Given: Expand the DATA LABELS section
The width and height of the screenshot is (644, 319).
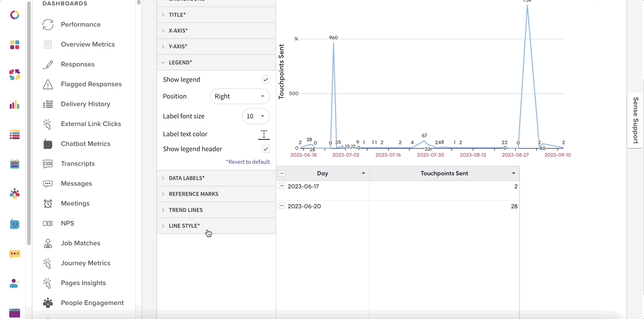Looking at the screenshot, I should pyautogui.click(x=216, y=178).
